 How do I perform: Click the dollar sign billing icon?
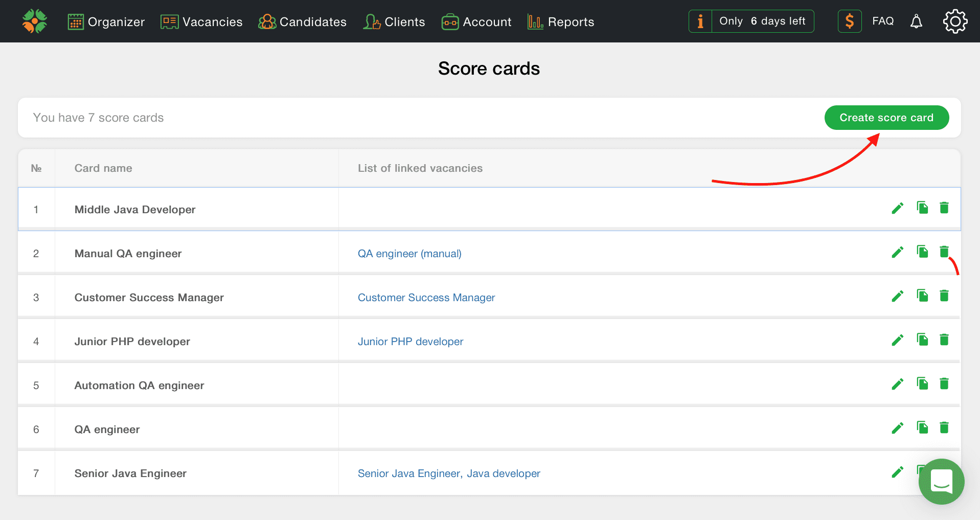[849, 21]
